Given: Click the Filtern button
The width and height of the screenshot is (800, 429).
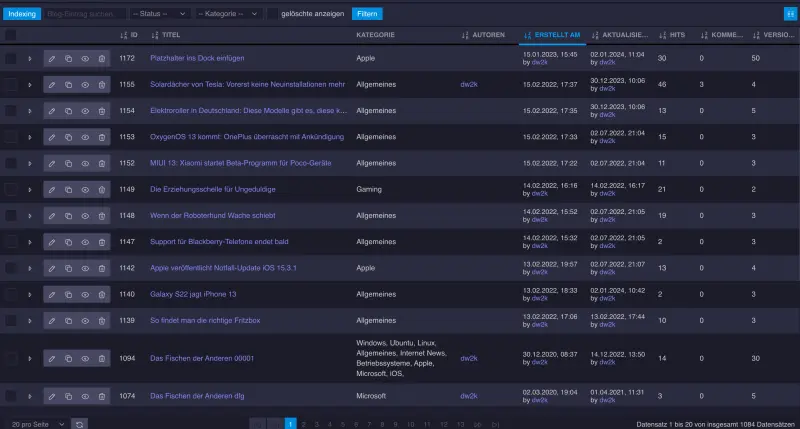Looking at the screenshot, I should [367, 14].
